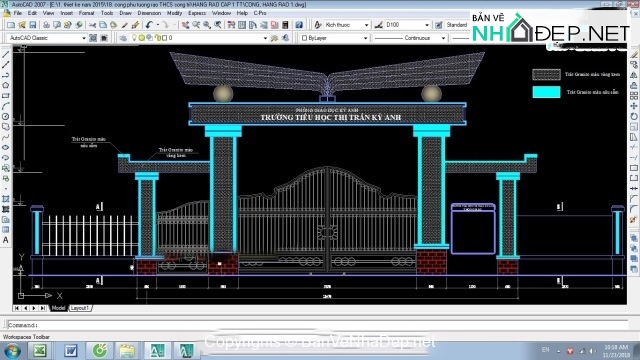Select the Rotate tool in Modify toolbar

coord(633,116)
